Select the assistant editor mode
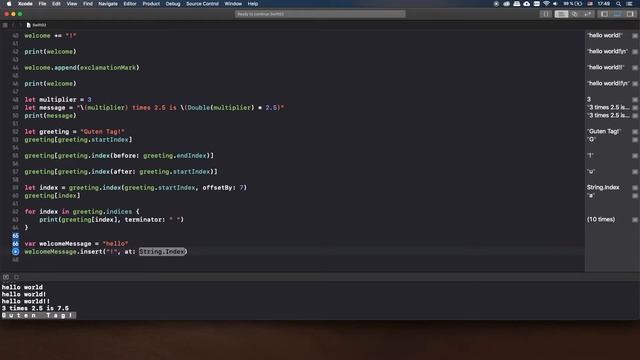Screen dimensions: 640x360 pos(575,14)
